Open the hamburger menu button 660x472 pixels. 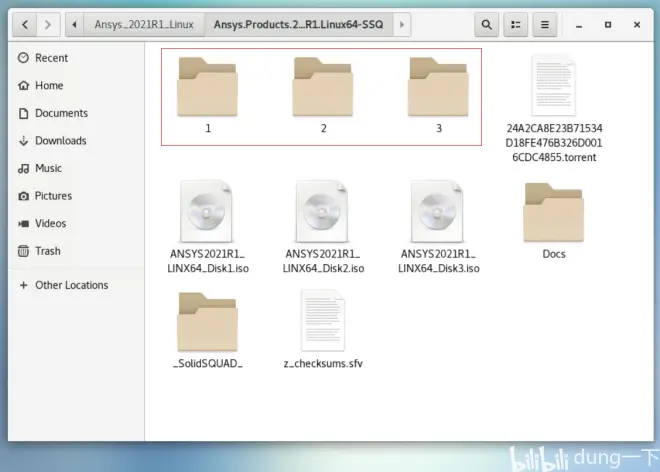pos(545,25)
